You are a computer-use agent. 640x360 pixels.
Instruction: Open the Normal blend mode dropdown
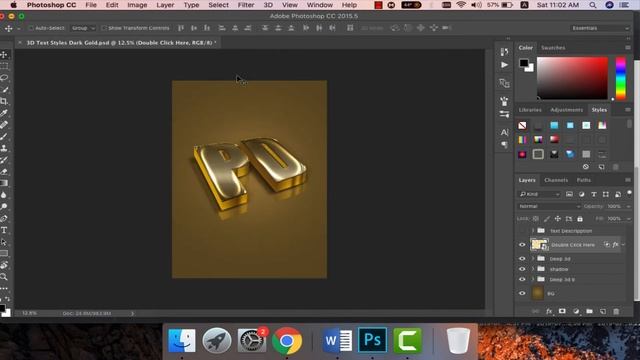[x=549, y=207]
